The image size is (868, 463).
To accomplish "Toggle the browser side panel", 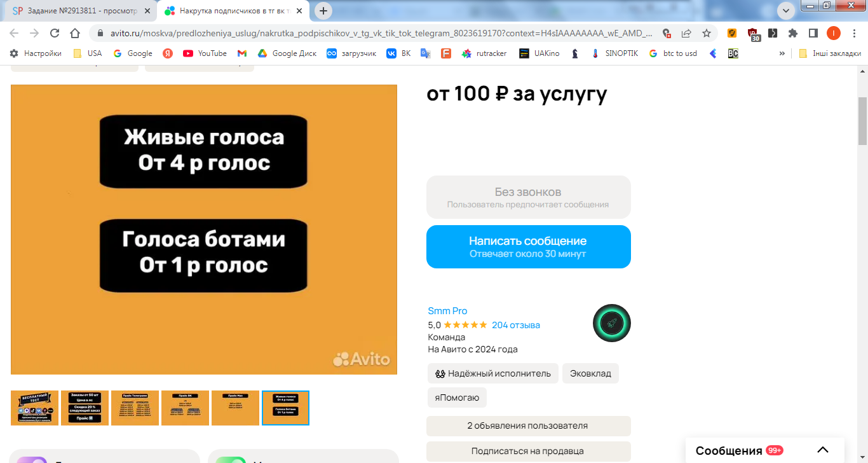I will click(813, 33).
